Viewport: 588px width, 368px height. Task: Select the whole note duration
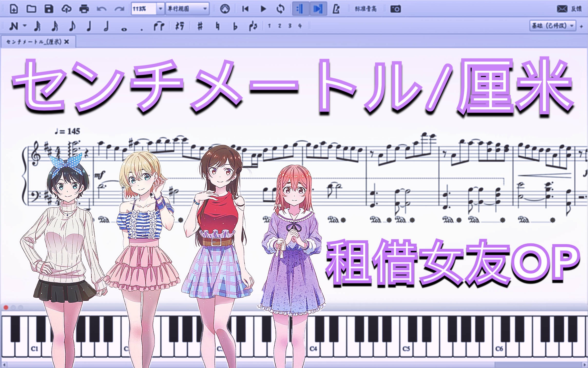124,29
